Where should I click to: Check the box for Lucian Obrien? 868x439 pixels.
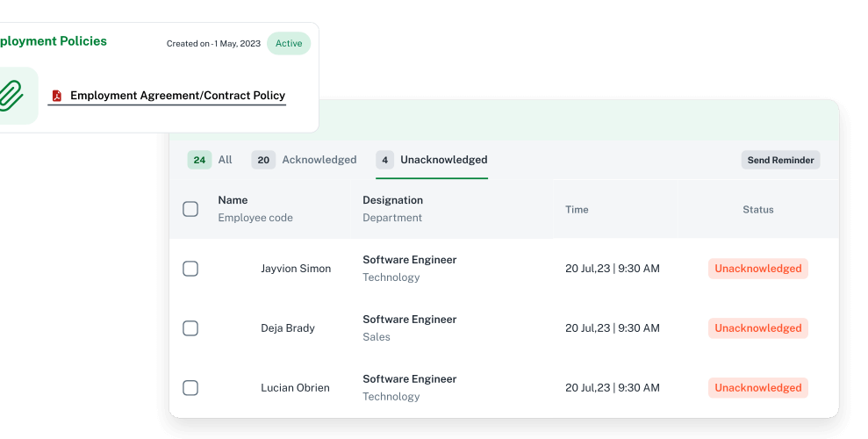pos(190,388)
